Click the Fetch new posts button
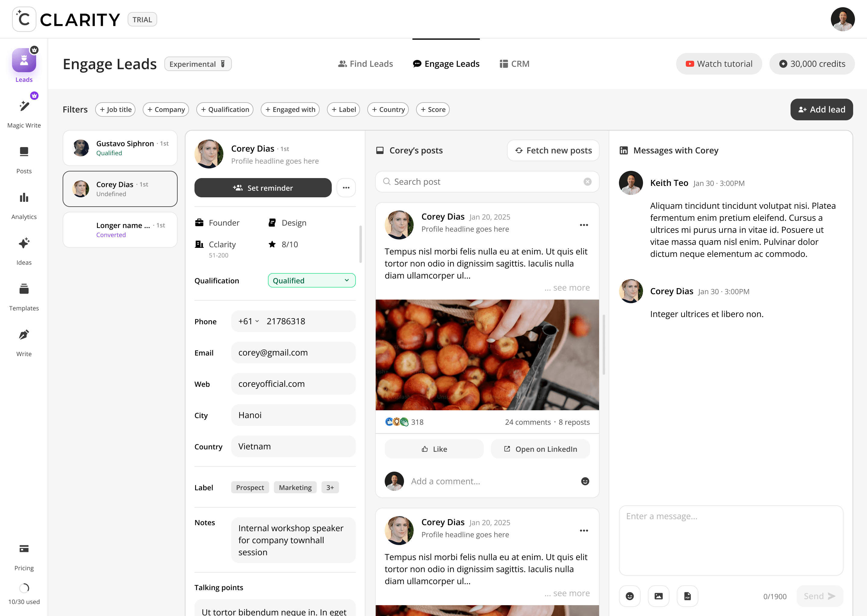Viewport: 867px width, 616px height. click(x=553, y=151)
